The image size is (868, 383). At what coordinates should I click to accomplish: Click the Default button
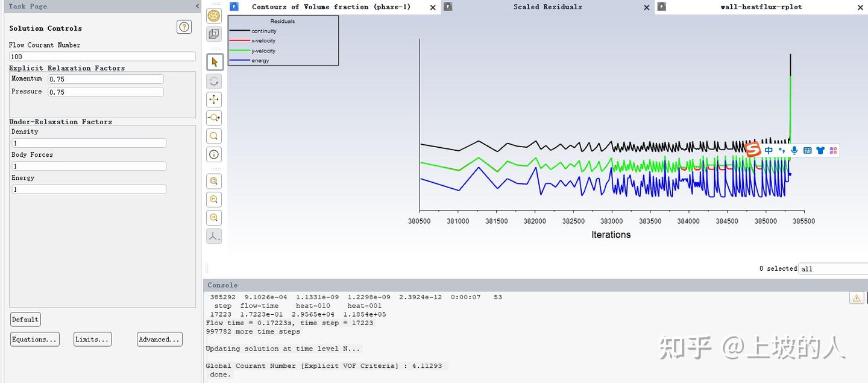tap(25, 319)
